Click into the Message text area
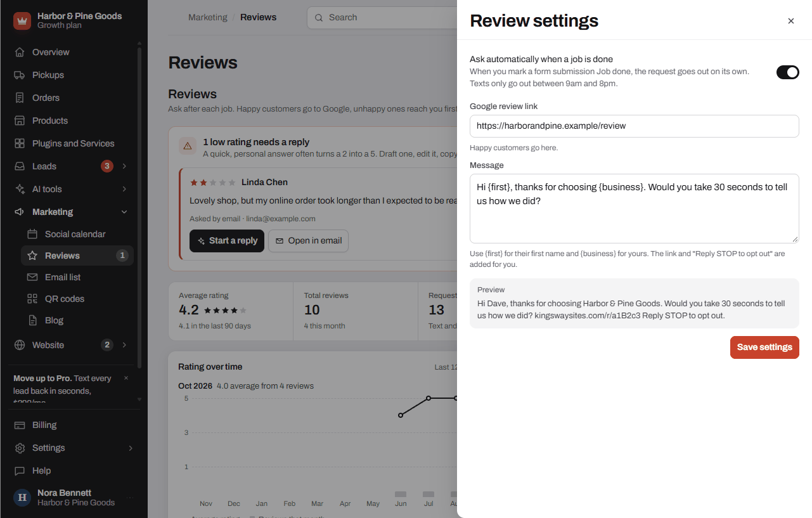The height and width of the screenshot is (518, 812). coord(634,209)
